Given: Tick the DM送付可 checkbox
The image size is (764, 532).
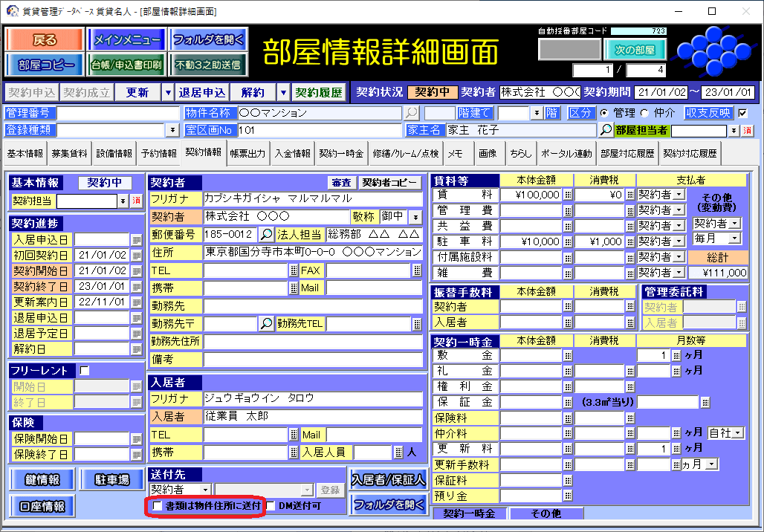Looking at the screenshot, I should click(x=271, y=506).
